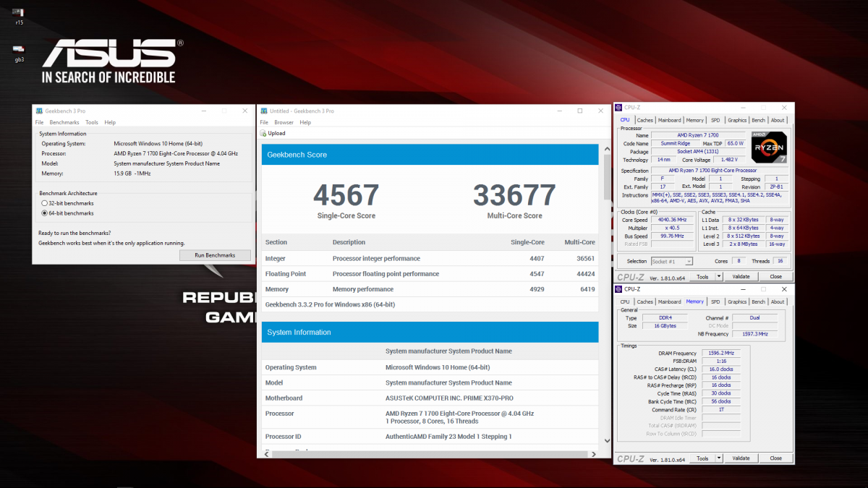868x488 pixels.
Task: Click the Max TDP field 65.0 W
Action: [736, 143]
